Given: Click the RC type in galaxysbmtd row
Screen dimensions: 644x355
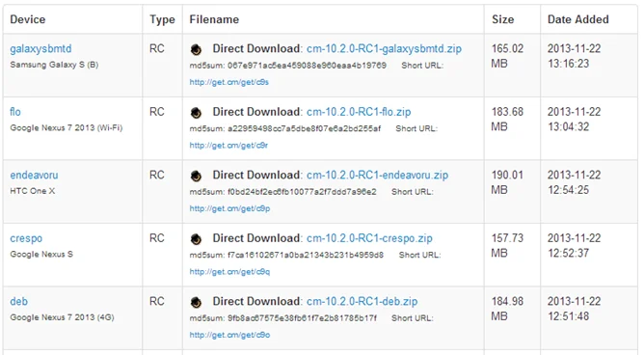Looking at the screenshot, I should 157,49.
